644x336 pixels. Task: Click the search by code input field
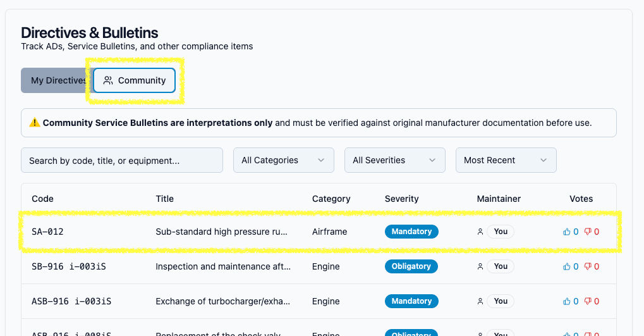point(122,160)
